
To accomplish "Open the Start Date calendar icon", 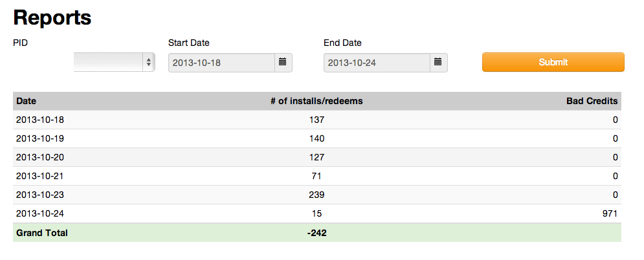I will (x=282, y=62).
